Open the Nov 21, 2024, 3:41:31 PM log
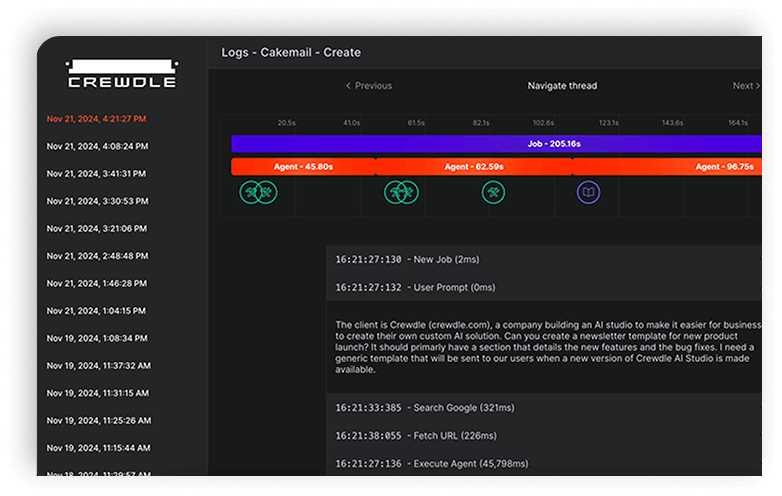Screen dimensions: 782x496 [x=97, y=174]
